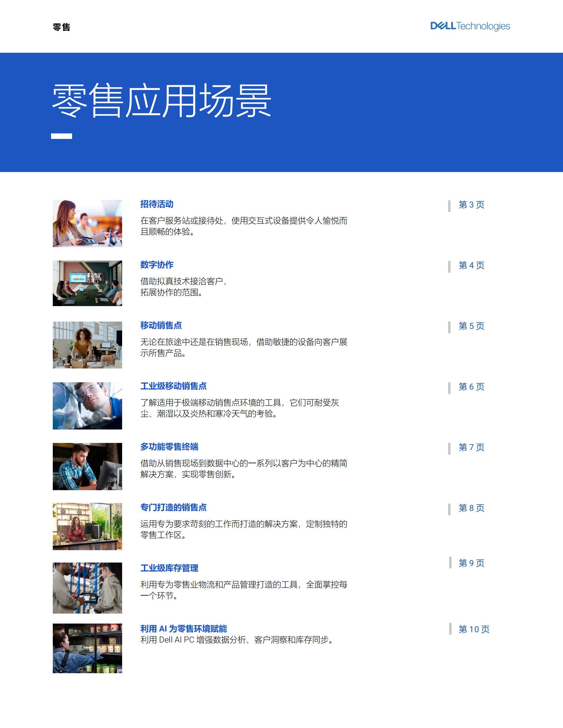Screen dimensions: 563x728
Task: Click the 移动销售点 thumbnail image
Action: 87,345
